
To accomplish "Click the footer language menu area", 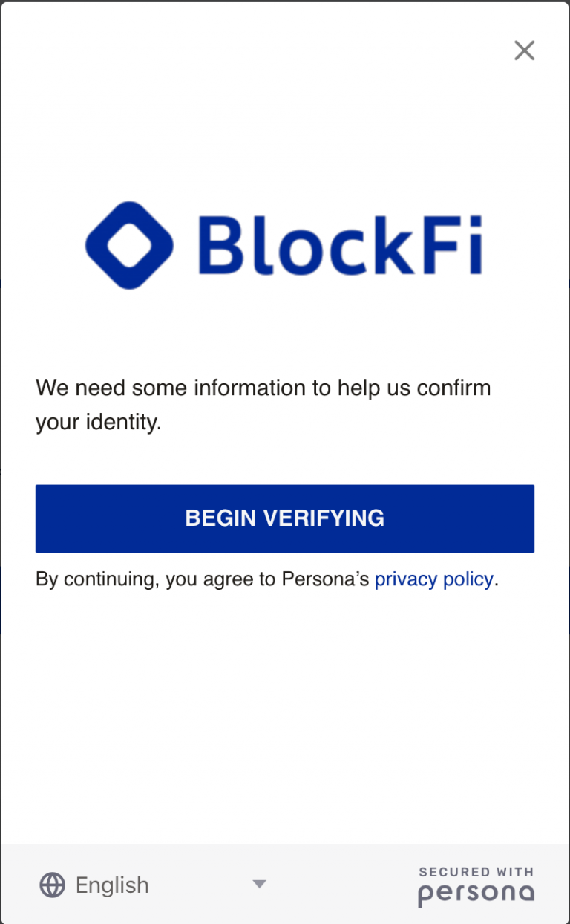I will click(148, 884).
